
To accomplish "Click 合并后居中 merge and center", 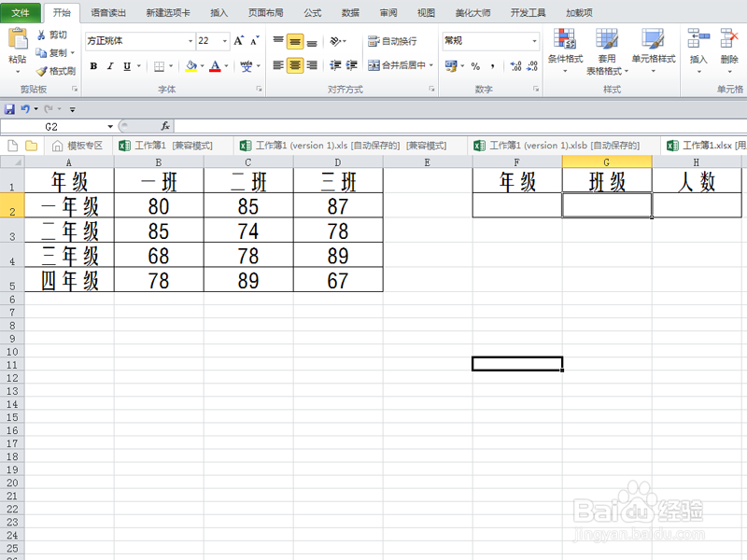I will click(397, 65).
